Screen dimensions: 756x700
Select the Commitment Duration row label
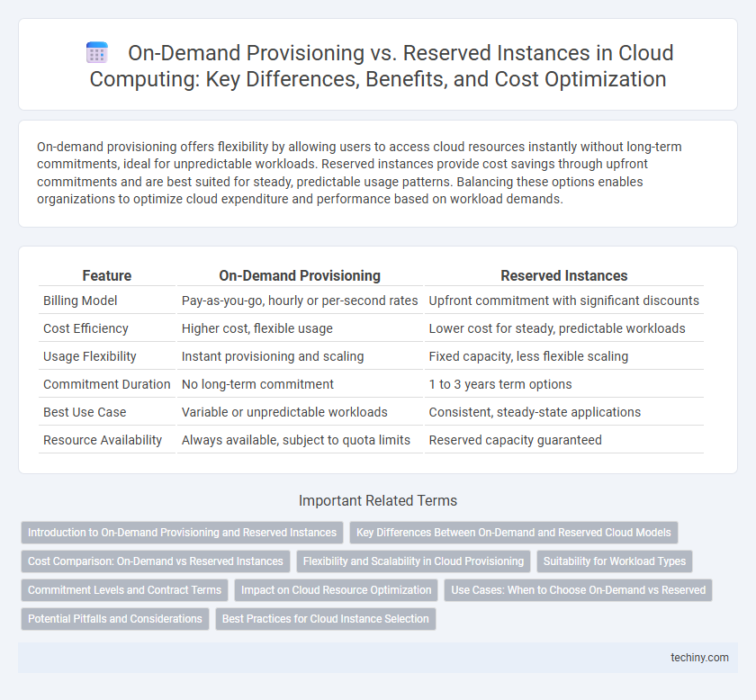click(106, 384)
